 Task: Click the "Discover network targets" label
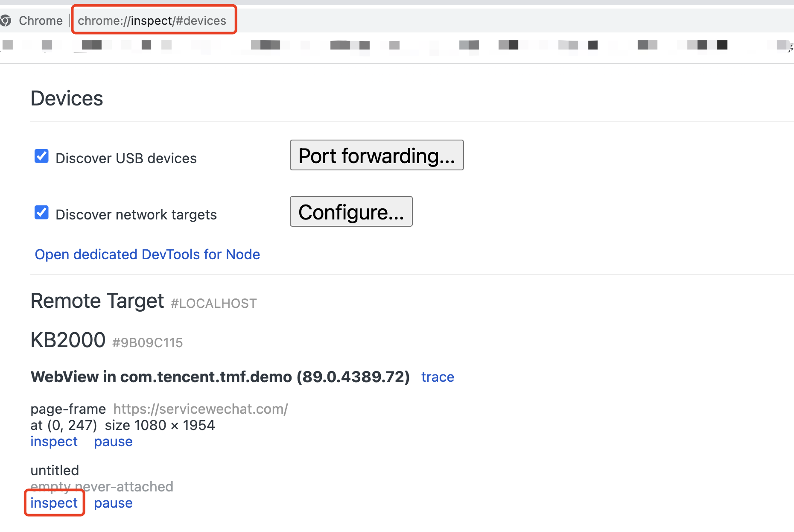pyautogui.click(x=136, y=215)
